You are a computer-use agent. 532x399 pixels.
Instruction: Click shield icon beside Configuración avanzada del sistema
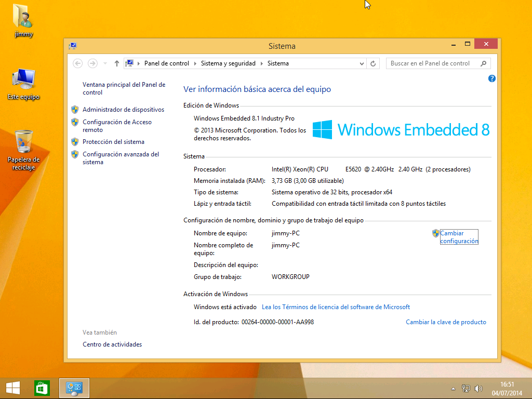(75, 154)
